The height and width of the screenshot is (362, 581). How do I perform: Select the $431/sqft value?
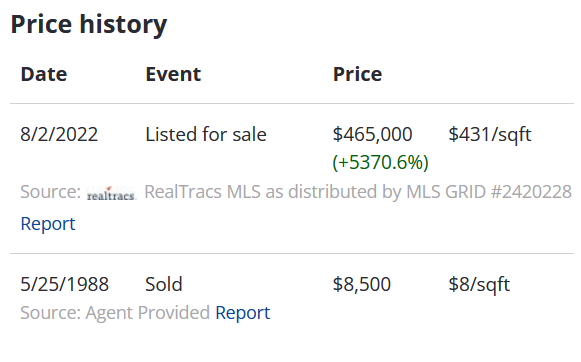tap(490, 134)
